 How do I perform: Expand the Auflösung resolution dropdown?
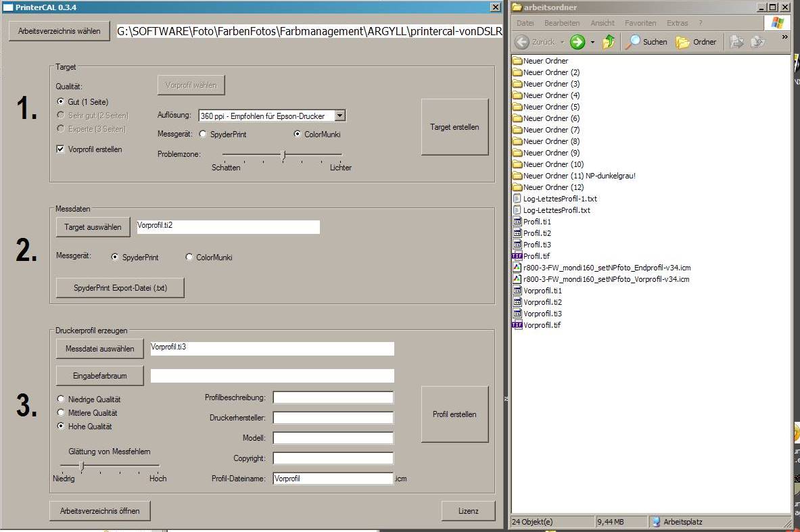point(339,116)
